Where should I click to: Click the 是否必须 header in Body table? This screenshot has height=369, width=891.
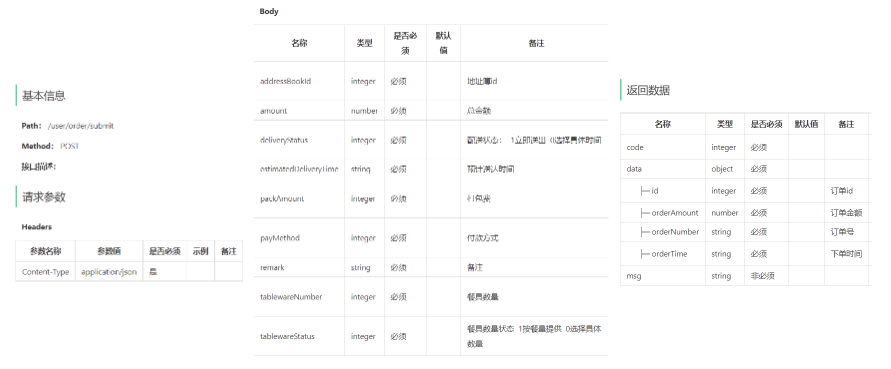click(405, 43)
